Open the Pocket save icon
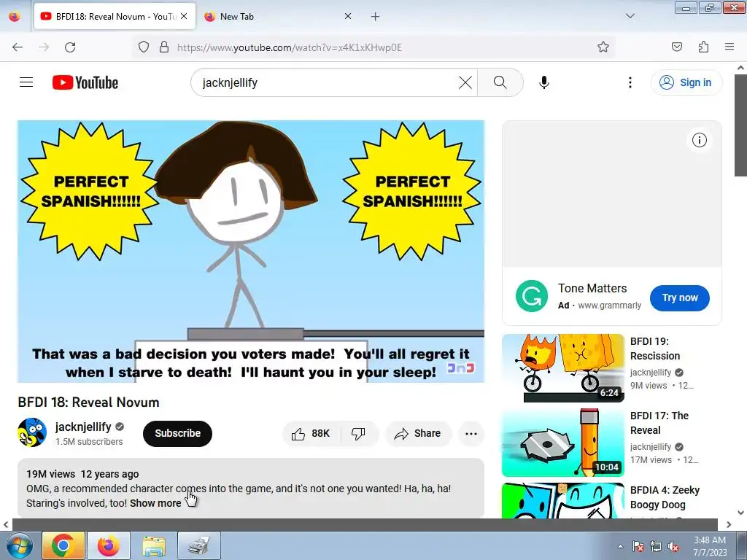Image resolution: width=747 pixels, height=560 pixels. pyautogui.click(x=676, y=47)
